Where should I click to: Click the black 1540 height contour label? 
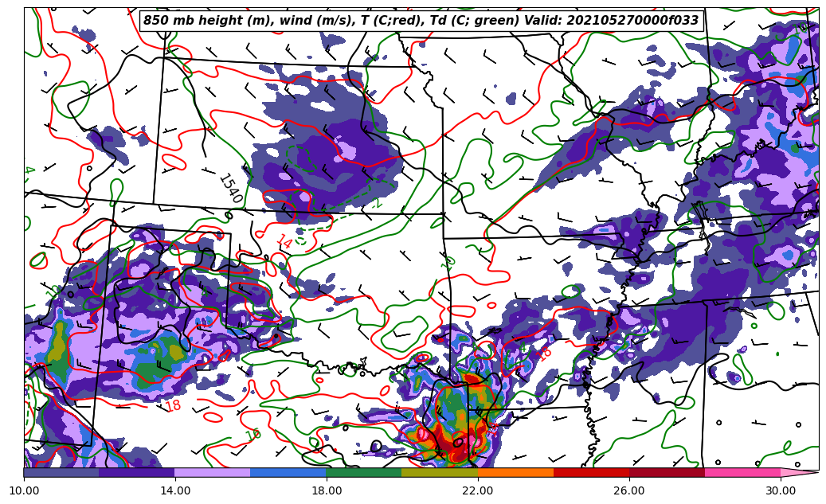[230, 189]
